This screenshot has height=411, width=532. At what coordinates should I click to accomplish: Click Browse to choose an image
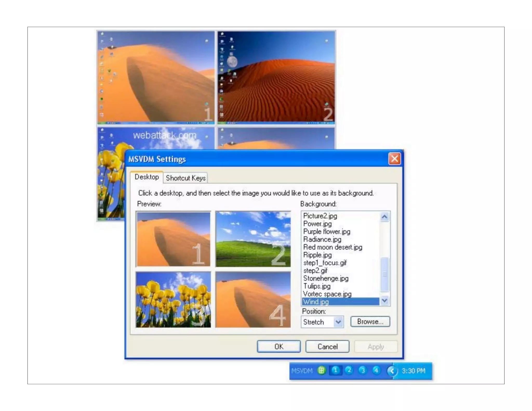coord(370,322)
